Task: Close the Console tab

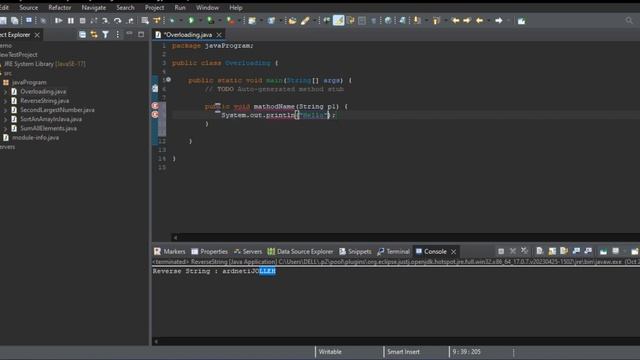Action: point(453,252)
